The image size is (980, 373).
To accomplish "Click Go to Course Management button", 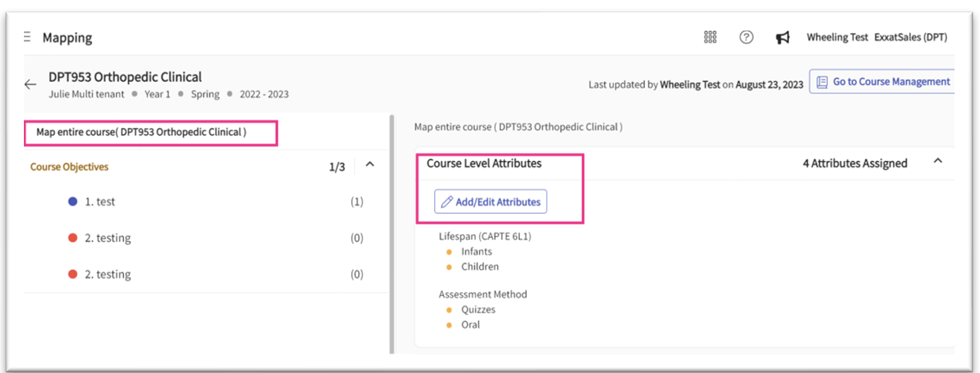I will 884,82.
